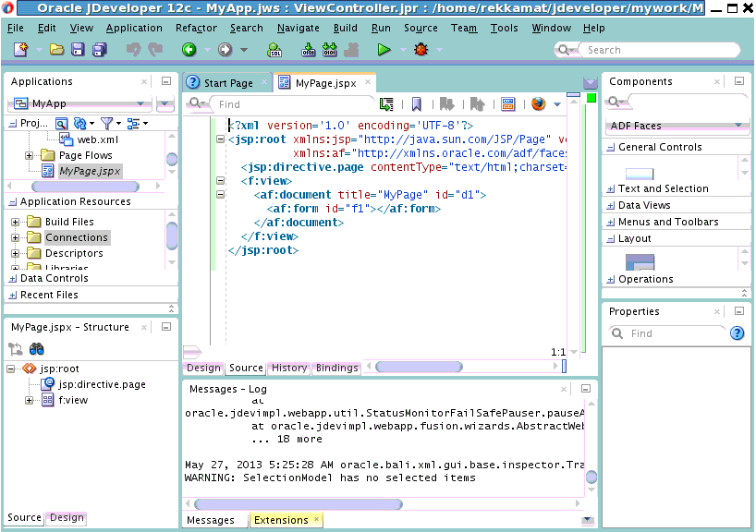Viewport: 756px width, 532px height.
Task: Click the Properties Find field
Action: (675, 333)
